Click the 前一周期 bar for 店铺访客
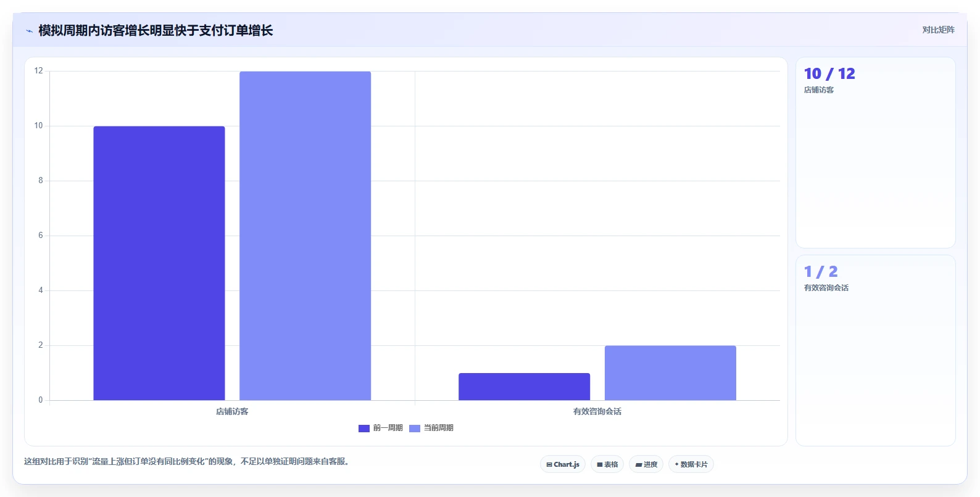Viewport: 980px width, 497px height. click(x=159, y=263)
